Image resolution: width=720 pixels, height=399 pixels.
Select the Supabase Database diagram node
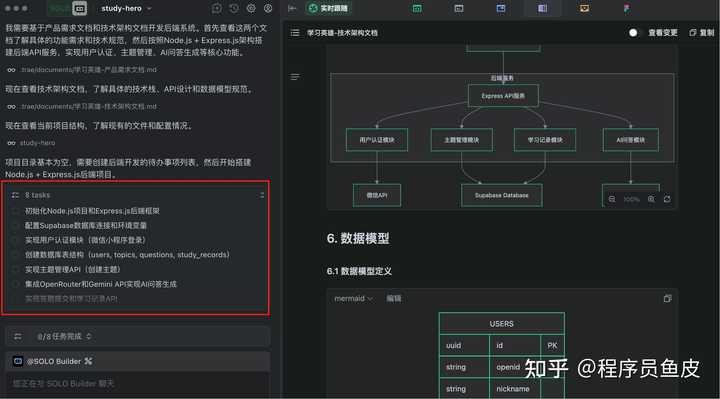coord(501,195)
